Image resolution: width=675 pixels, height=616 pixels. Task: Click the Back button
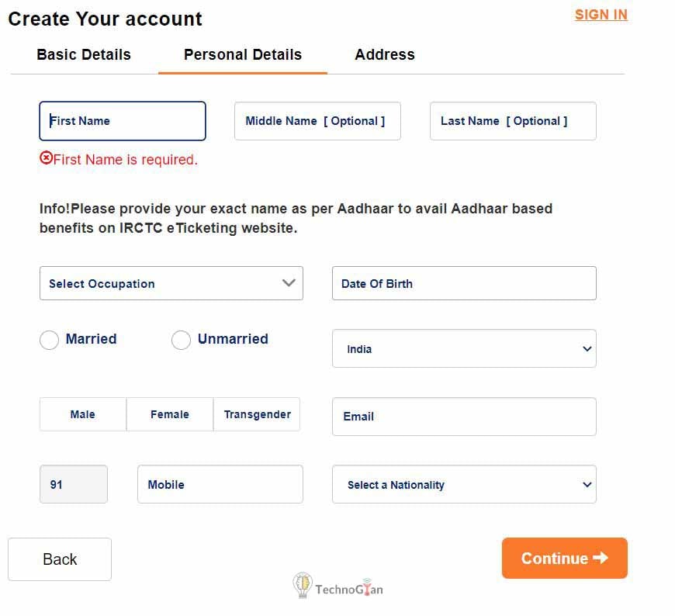[x=60, y=559]
